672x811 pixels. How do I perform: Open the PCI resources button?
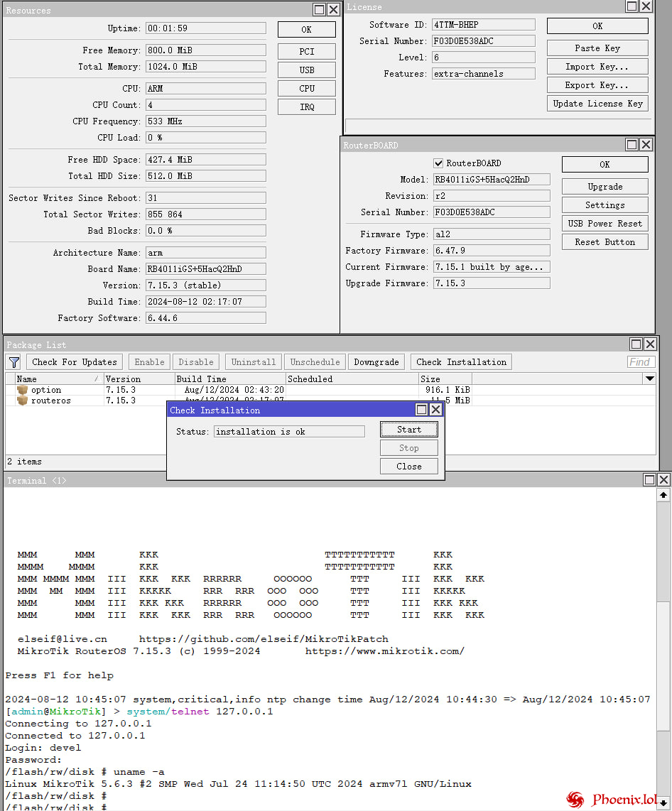306,52
